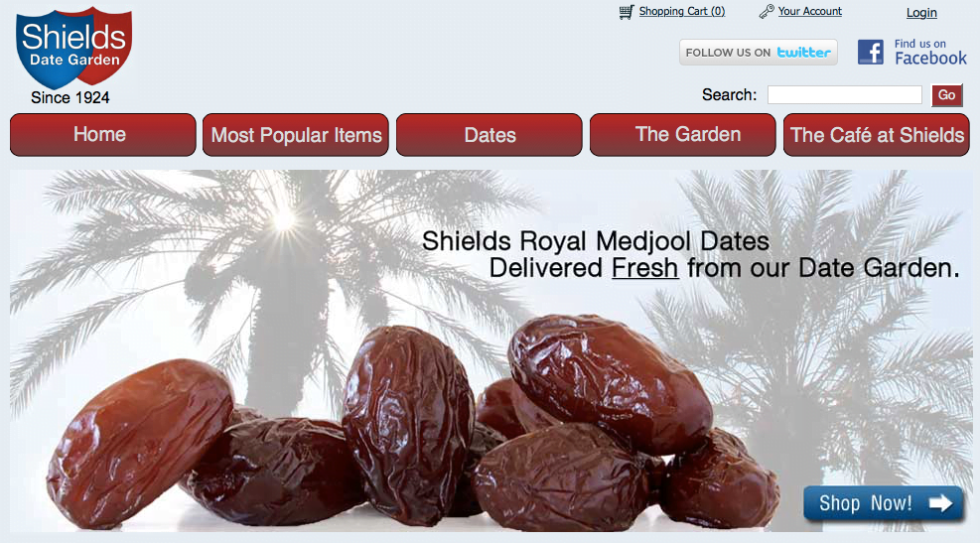Click the key icon beside Your Account

(767, 11)
